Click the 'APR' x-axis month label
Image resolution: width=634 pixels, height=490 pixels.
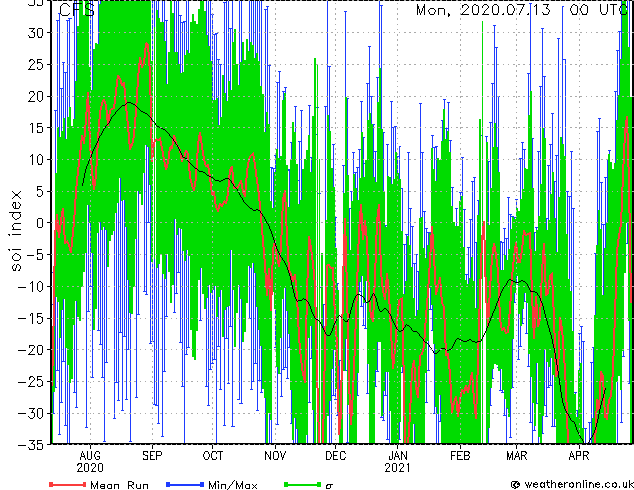[579, 456]
